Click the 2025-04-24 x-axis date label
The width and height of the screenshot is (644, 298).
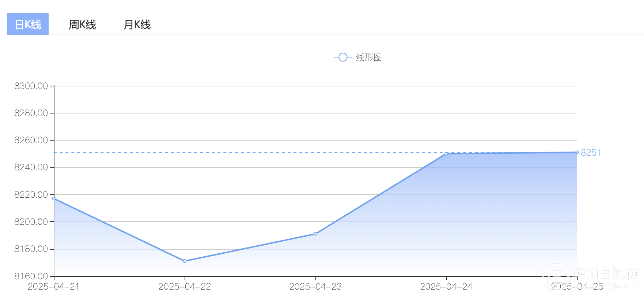click(x=446, y=287)
